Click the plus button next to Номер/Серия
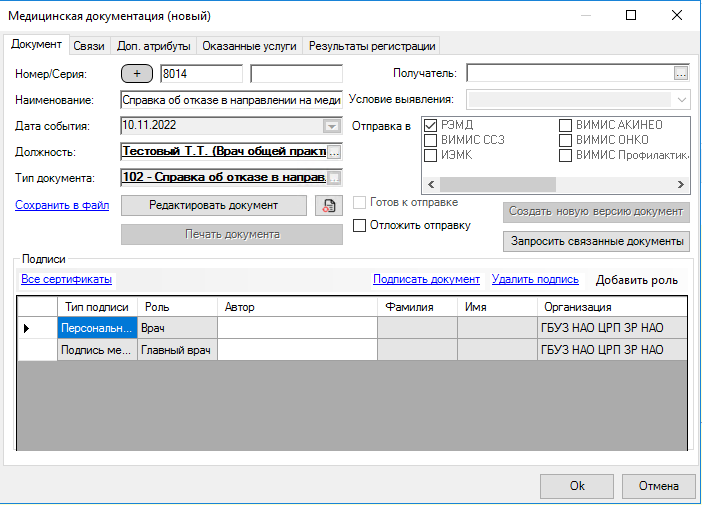Image resolution: width=702 pixels, height=505 pixels. point(137,74)
